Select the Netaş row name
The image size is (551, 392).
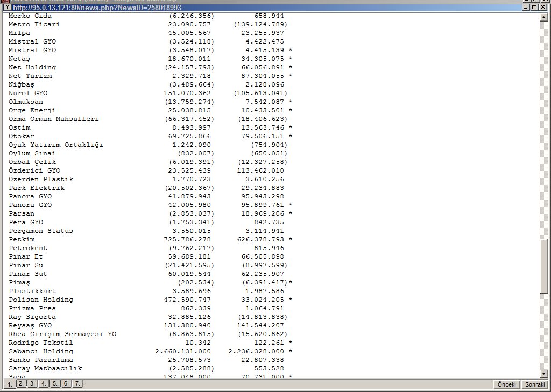pos(19,59)
